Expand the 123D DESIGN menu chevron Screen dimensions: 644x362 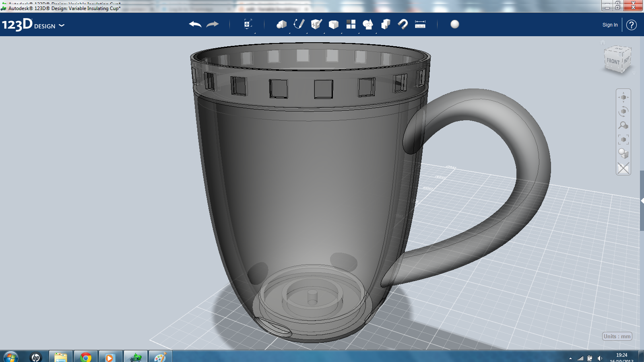(61, 25)
